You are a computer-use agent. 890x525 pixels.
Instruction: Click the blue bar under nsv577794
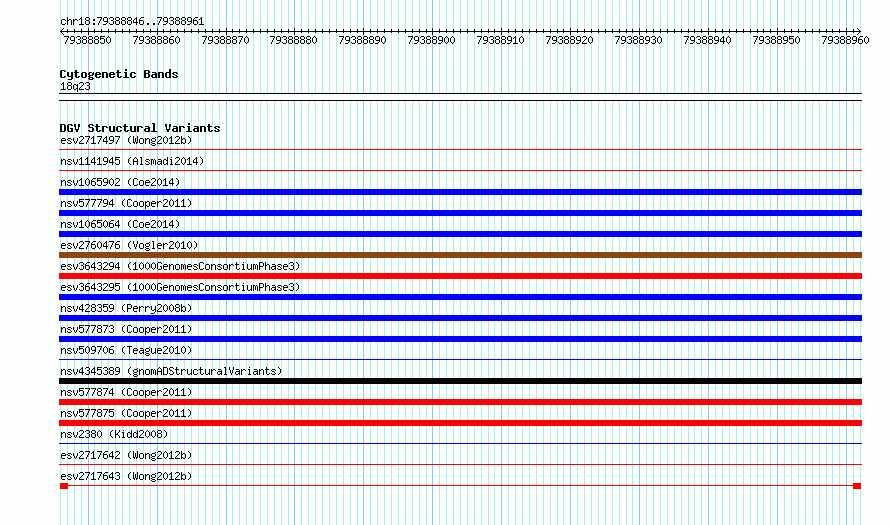tap(460, 213)
